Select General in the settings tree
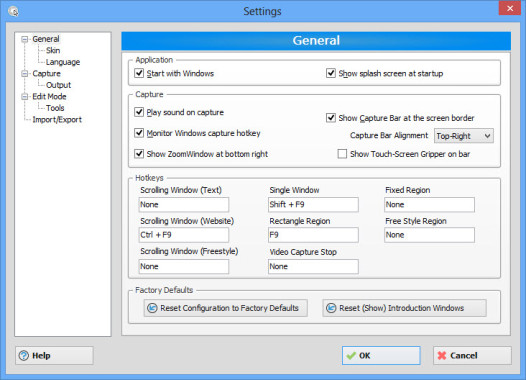 pos(46,39)
